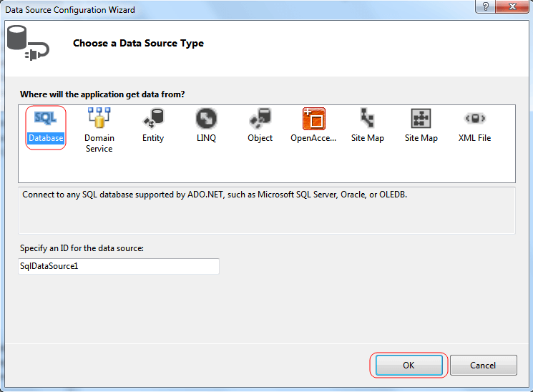Select the LINQ data source icon
This screenshot has width=533, height=392.
tap(206, 126)
